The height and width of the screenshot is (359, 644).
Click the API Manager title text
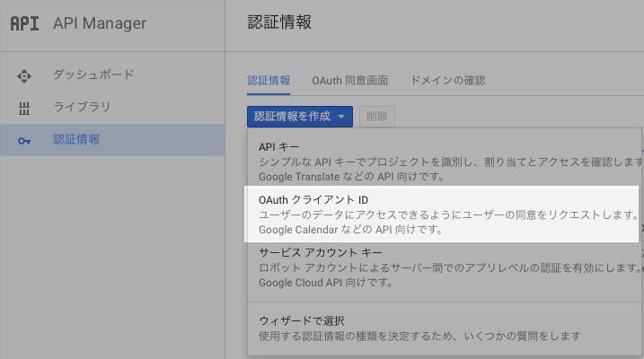point(99,23)
